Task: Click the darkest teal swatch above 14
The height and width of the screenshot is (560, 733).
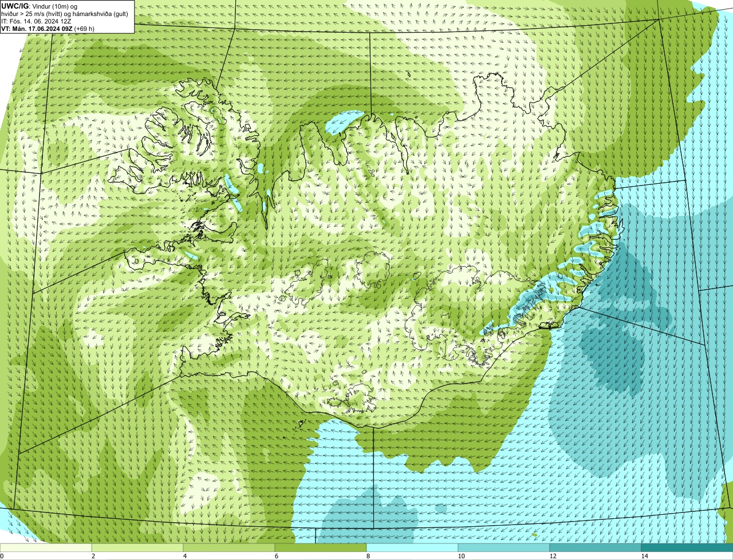Action: pyautogui.click(x=687, y=547)
